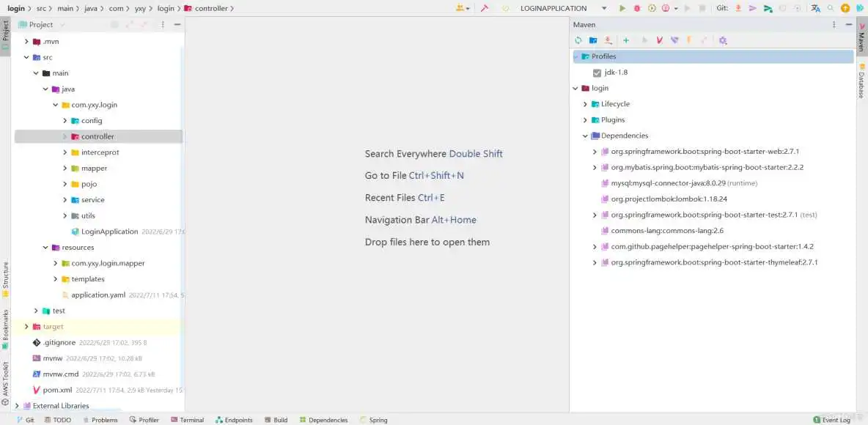The width and height of the screenshot is (868, 425).
Task: Open the search everywhere magnifier icon
Action: click(x=830, y=9)
